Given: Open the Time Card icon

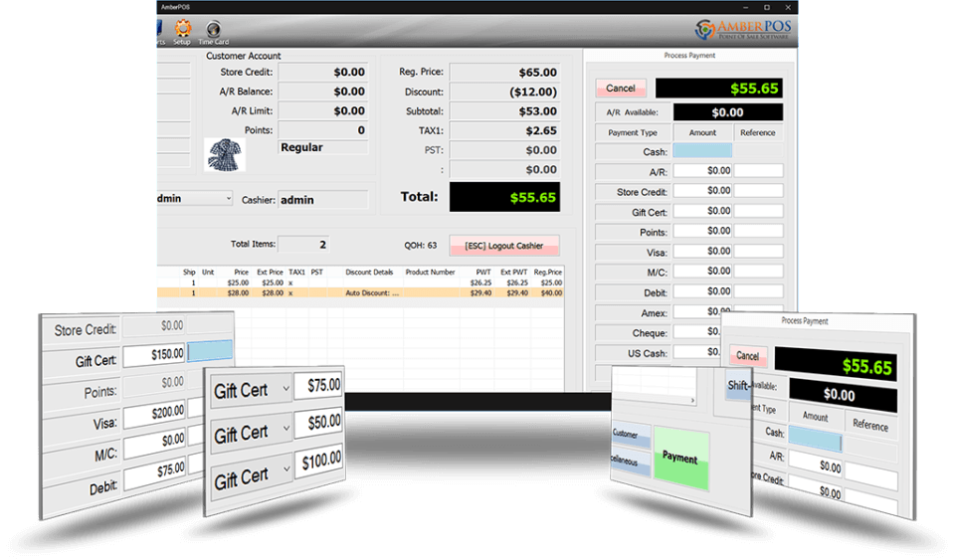Looking at the screenshot, I should click(213, 32).
